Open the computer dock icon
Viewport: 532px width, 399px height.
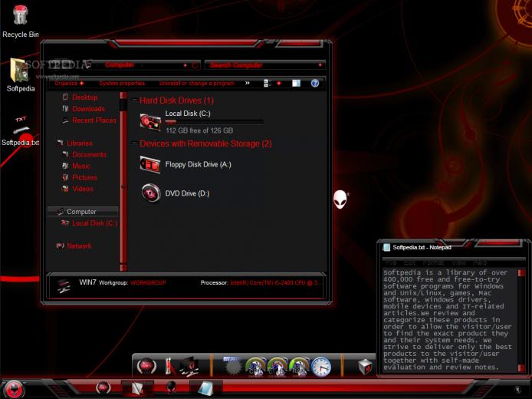coord(189,367)
